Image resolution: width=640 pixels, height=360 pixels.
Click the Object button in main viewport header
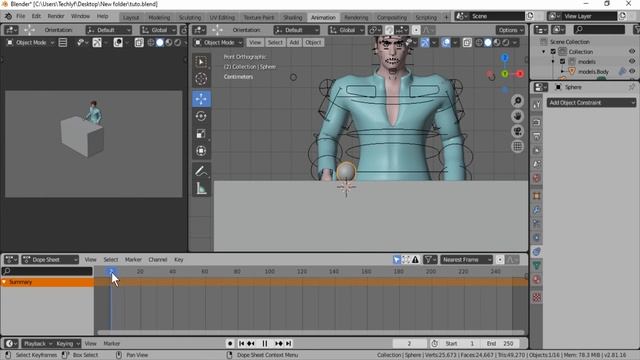[313, 42]
